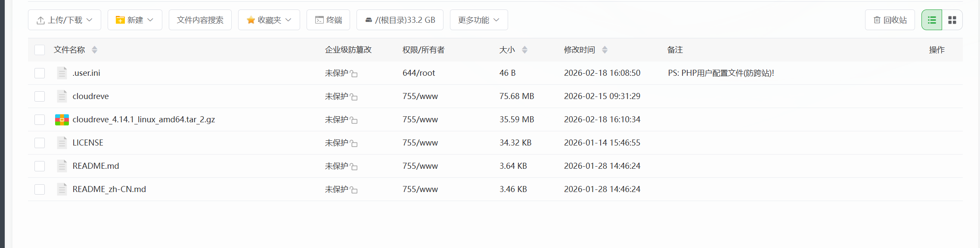Click the 75.68 MB size value
Viewport: 980px width, 248px height.
click(517, 96)
